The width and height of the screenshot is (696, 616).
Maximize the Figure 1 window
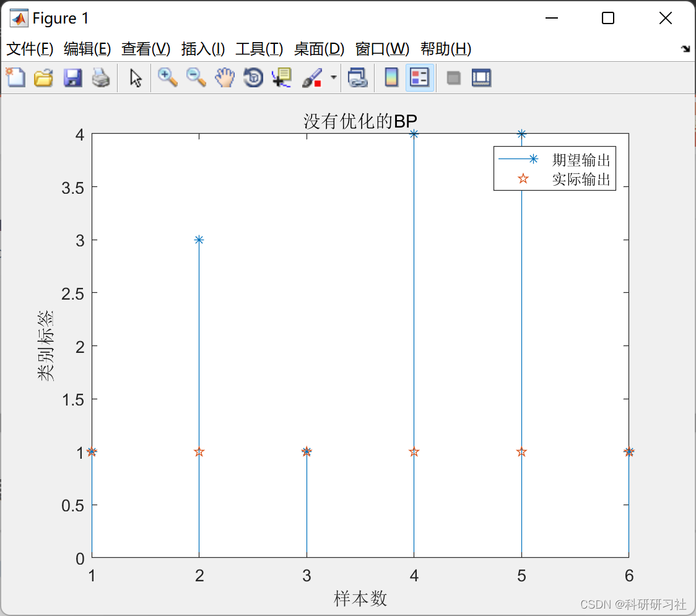607,18
